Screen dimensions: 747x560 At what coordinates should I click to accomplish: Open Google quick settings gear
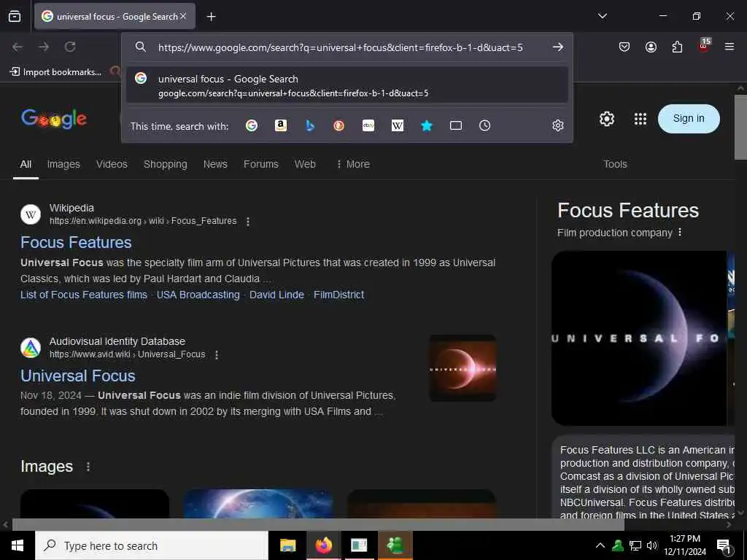coord(606,119)
